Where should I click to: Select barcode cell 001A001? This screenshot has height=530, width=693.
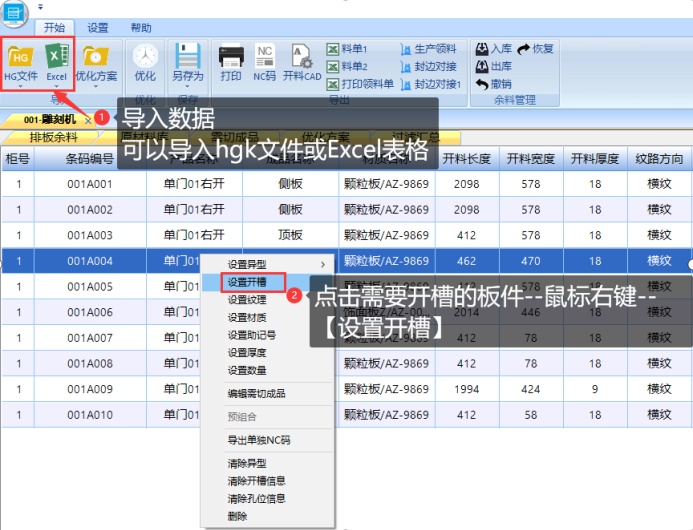pos(90,184)
